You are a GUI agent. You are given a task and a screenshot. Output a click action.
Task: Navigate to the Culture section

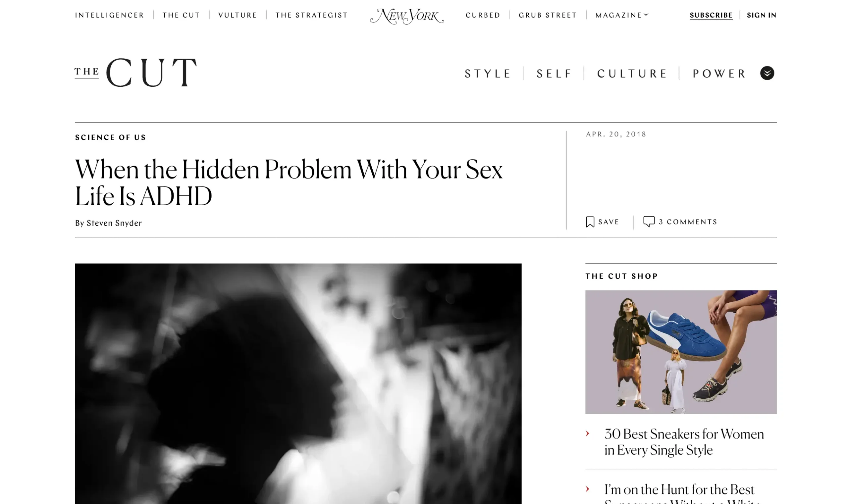pos(632,74)
